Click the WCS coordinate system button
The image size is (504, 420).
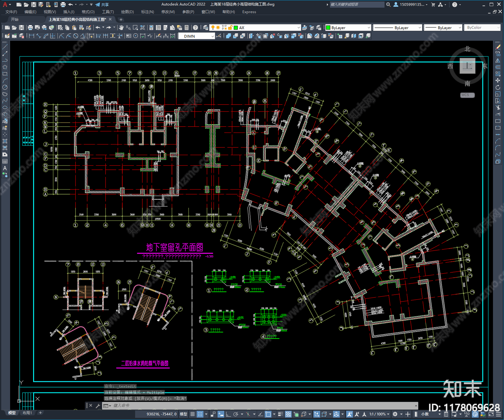pos(467,95)
